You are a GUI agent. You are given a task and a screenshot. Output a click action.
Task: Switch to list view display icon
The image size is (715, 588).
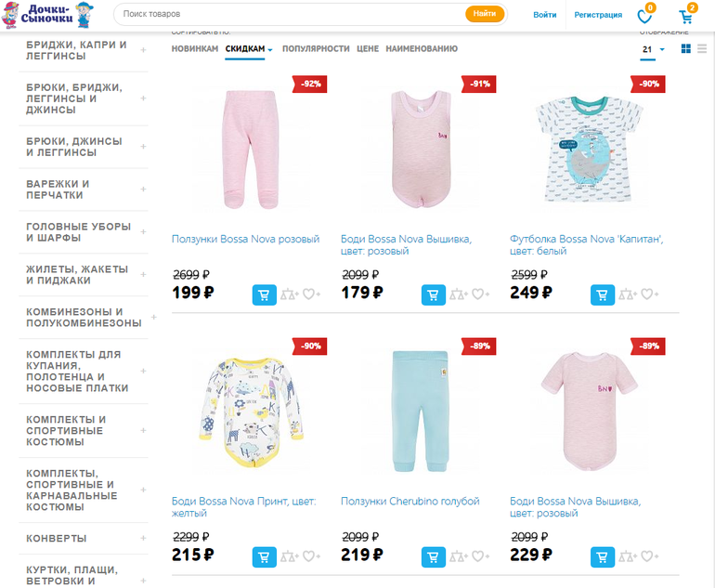[702, 48]
